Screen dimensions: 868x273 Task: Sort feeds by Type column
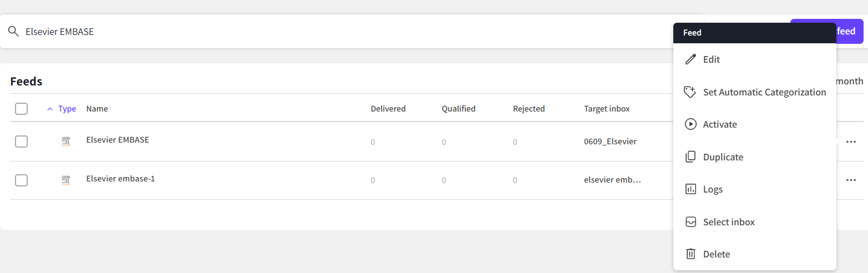click(67, 109)
